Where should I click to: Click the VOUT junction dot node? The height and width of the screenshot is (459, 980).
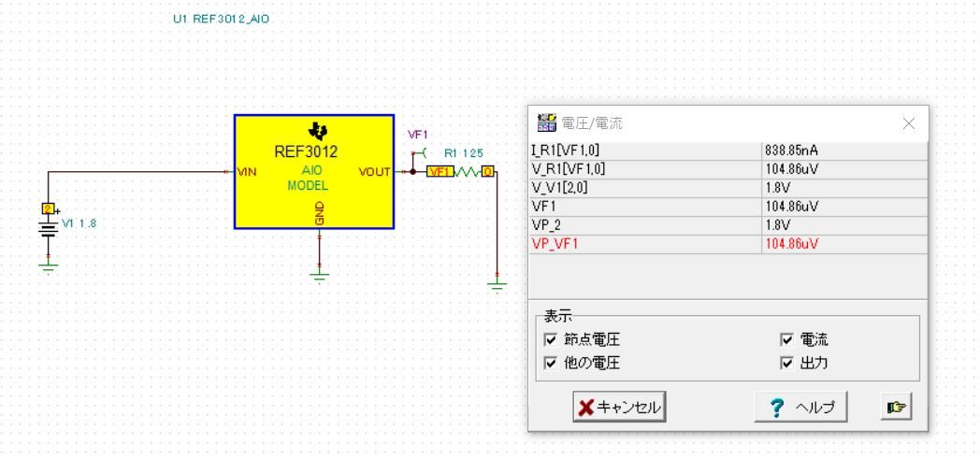412,171
